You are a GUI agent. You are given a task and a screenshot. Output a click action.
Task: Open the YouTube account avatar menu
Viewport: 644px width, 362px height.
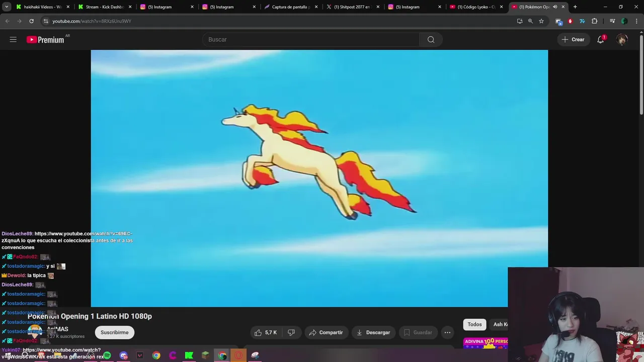[x=622, y=39]
